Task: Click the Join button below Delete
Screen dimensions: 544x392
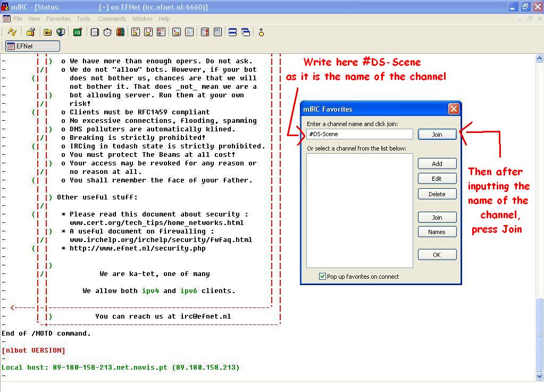Action: pyautogui.click(x=437, y=218)
